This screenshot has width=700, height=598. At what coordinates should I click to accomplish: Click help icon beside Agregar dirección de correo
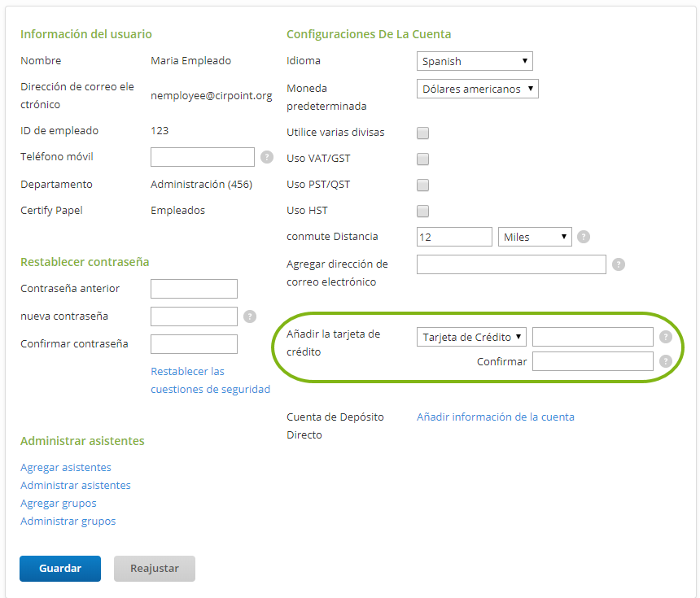[619, 264]
